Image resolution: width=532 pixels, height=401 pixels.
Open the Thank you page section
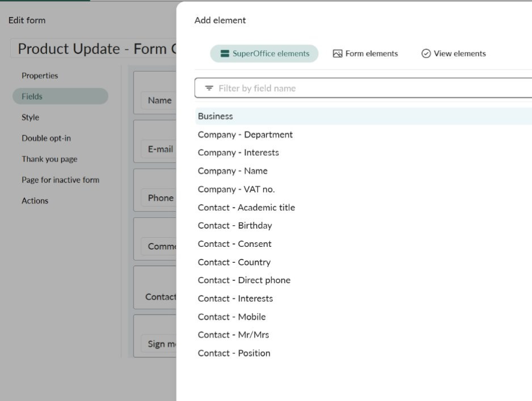[x=49, y=159]
